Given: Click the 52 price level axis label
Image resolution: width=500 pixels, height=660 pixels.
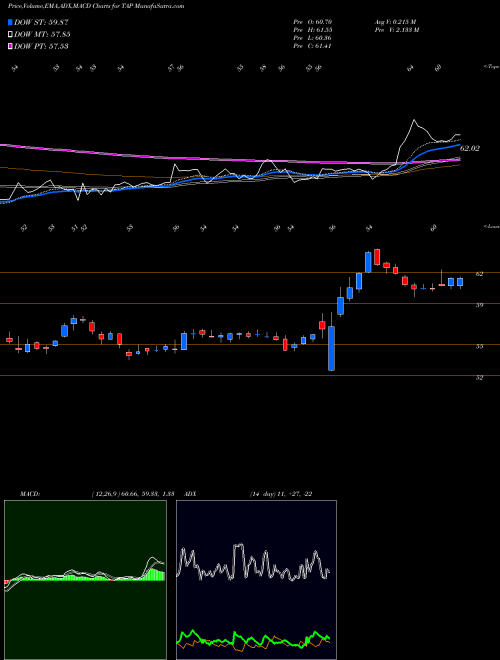Looking at the screenshot, I should click(x=479, y=378).
